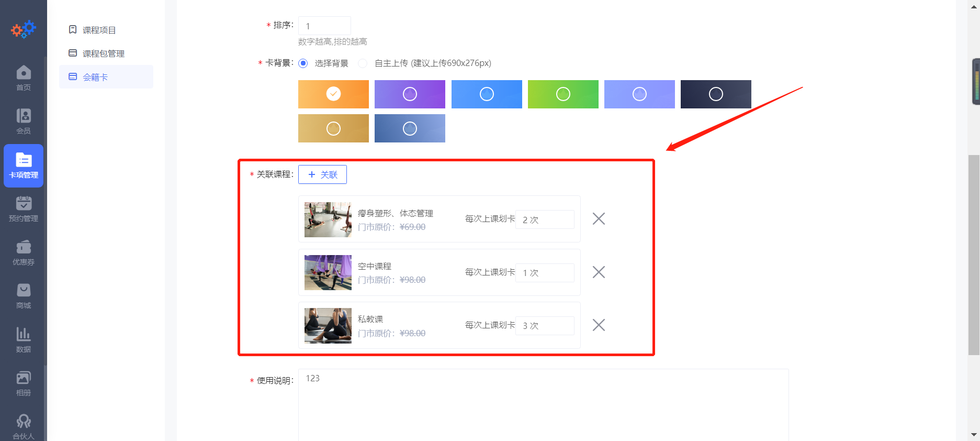Choose the purple card background
Screen dimensions: 980x441
coord(410,94)
